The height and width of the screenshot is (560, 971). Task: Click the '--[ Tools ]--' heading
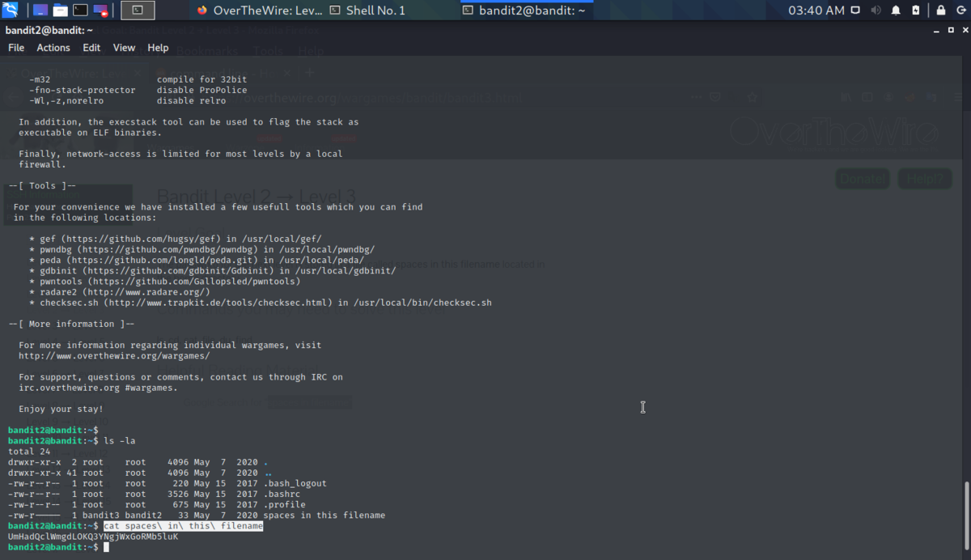(x=42, y=186)
